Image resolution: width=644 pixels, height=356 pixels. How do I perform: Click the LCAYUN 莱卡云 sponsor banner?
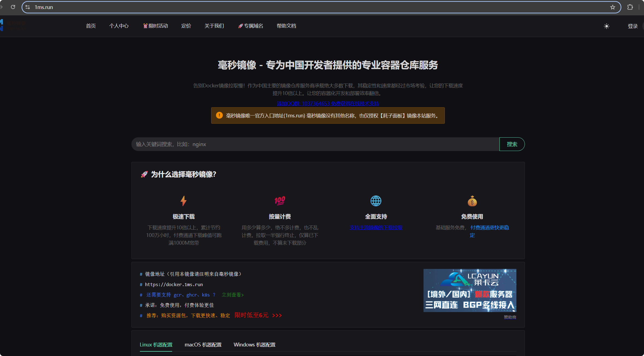click(x=470, y=290)
